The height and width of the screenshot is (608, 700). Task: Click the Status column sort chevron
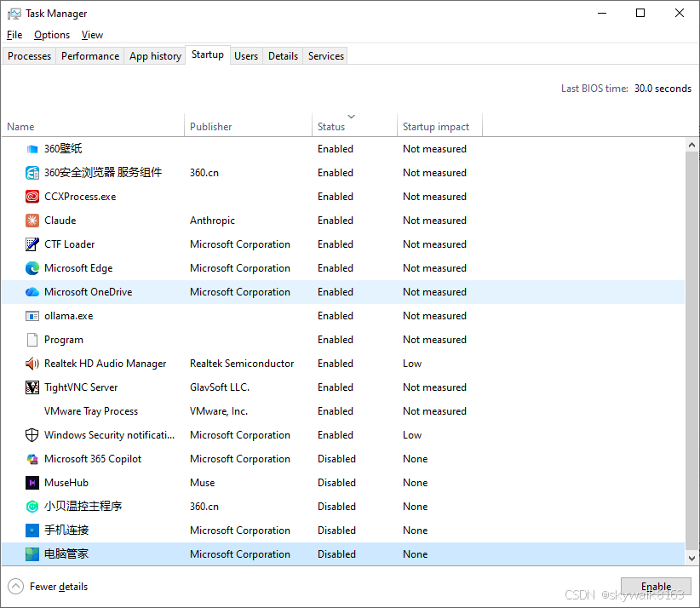(x=352, y=117)
